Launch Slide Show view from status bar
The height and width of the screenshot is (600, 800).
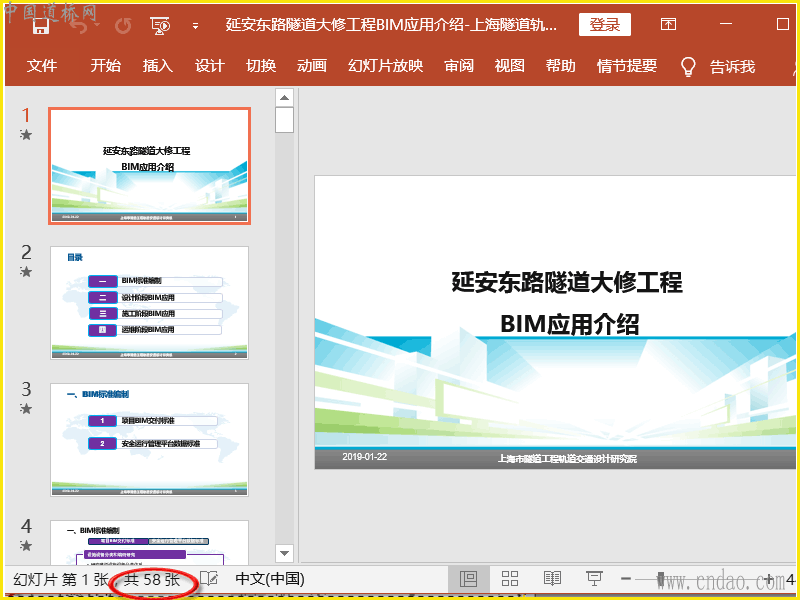tap(593, 579)
